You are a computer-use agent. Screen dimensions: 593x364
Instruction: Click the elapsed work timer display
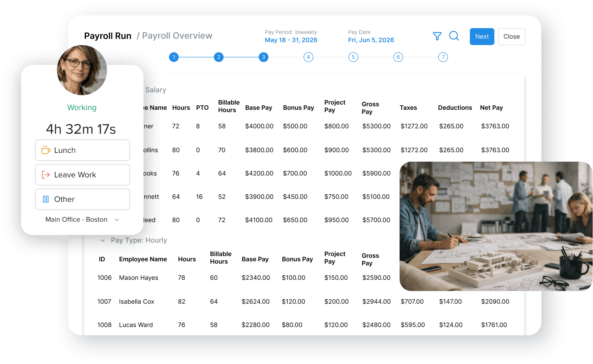(x=82, y=129)
